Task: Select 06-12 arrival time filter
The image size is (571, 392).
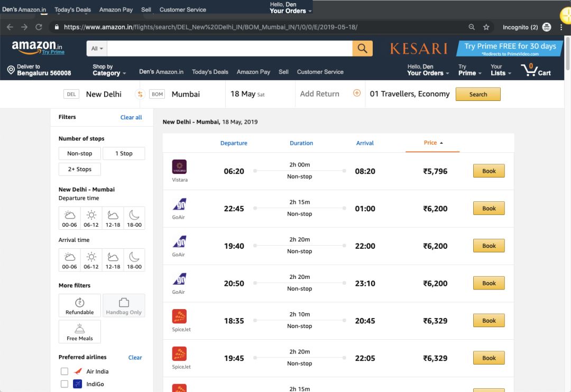Action: [91, 260]
